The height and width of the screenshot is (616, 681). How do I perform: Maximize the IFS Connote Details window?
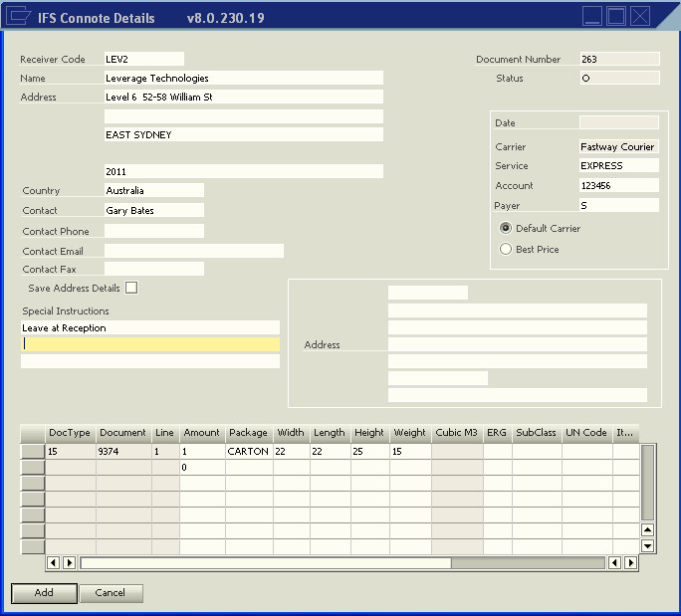tap(616, 17)
